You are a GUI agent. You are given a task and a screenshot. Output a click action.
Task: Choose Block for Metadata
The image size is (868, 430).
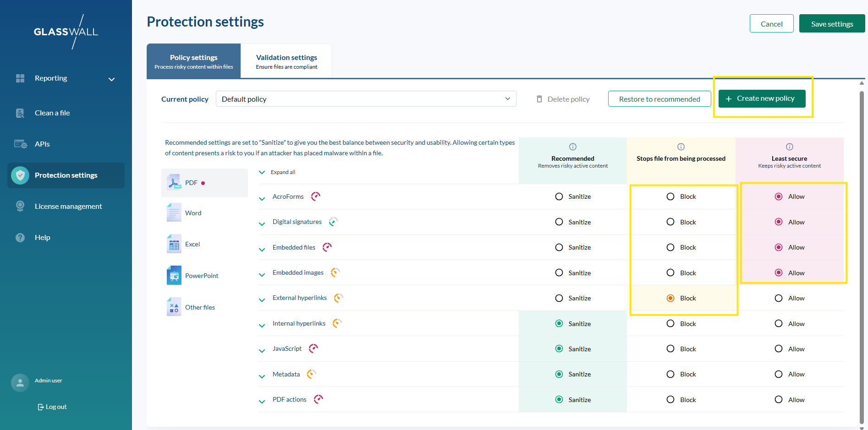pyautogui.click(x=670, y=374)
